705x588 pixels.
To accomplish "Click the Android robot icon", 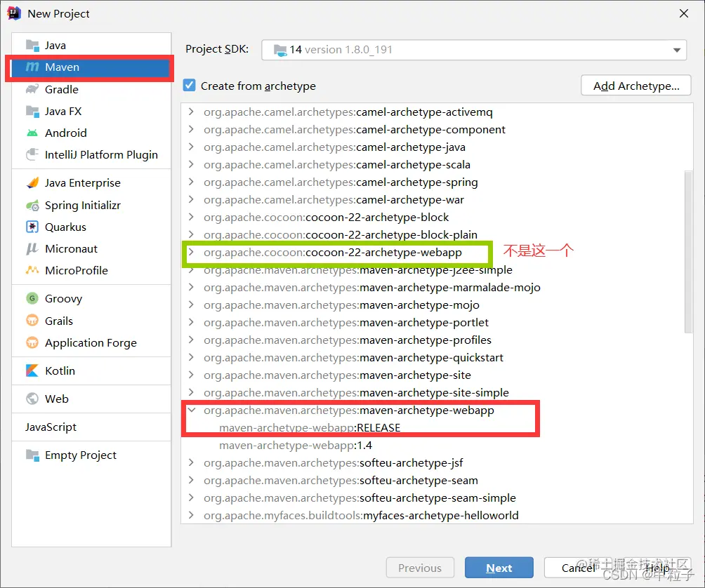I will (32, 133).
